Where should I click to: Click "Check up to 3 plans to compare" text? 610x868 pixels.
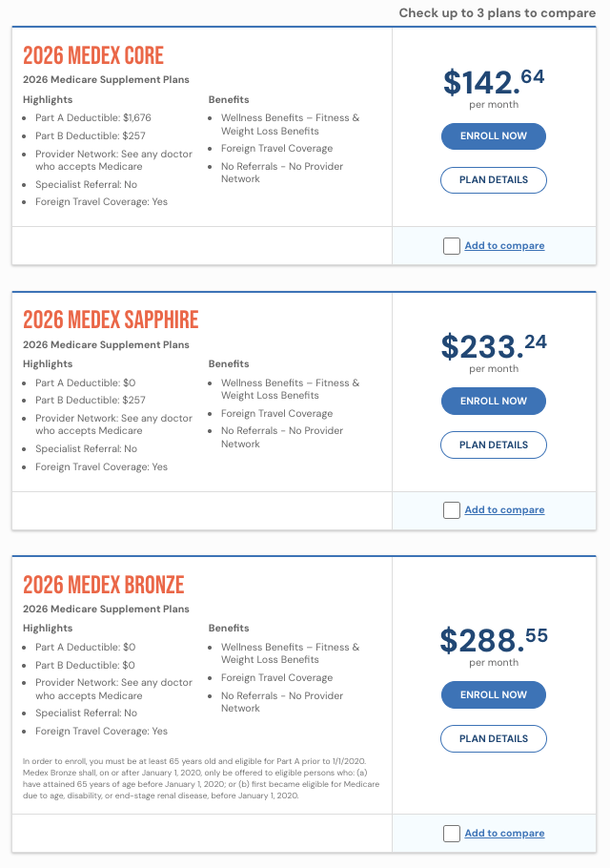coord(497,13)
